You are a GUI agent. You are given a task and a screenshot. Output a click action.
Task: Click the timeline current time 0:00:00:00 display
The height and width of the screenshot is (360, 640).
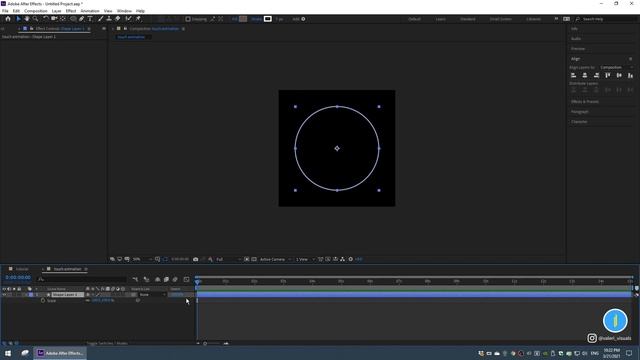[18, 278]
